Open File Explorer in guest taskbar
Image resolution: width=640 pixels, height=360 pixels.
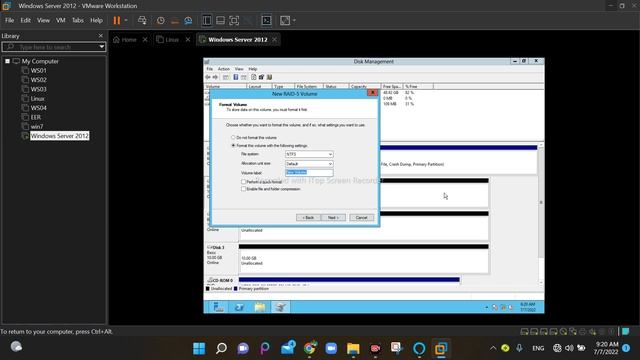click(260, 307)
